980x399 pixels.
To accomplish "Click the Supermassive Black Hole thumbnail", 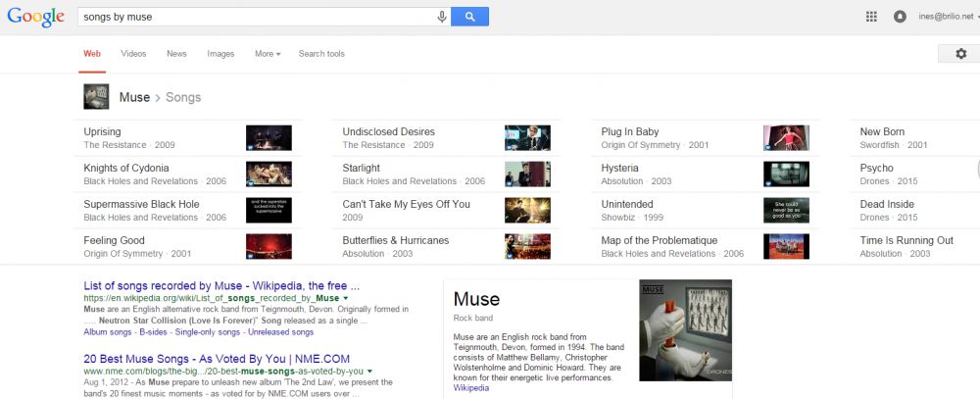I will pos(269,211).
